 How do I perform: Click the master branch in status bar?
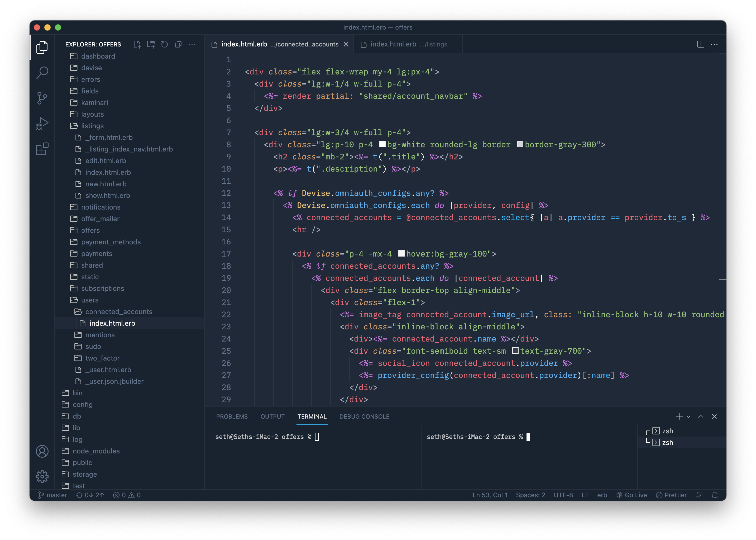click(x=52, y=495)
